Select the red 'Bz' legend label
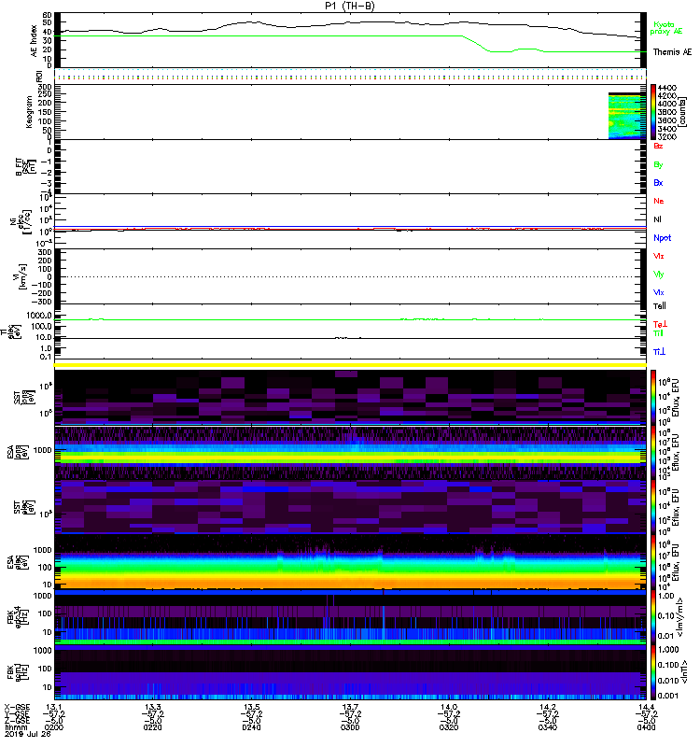The width and height of the screenshot is (700, 747). click(x=658, y=146)
